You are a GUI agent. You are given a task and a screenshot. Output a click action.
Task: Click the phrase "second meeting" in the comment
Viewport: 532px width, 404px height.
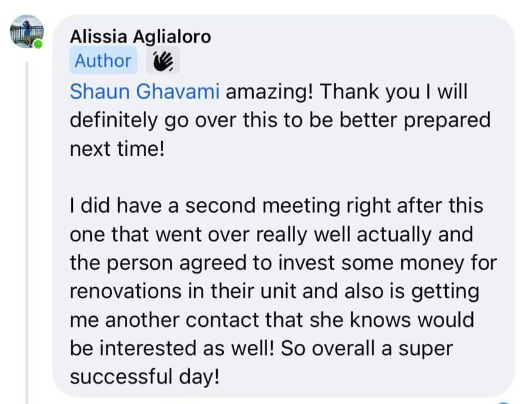262,206
